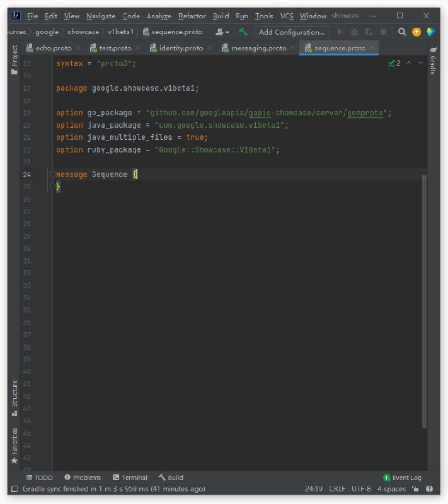Click the Search Everywhere magnifier icon
Screen dimensions: 448x504
pyautogui.click(x=402, y=32)
